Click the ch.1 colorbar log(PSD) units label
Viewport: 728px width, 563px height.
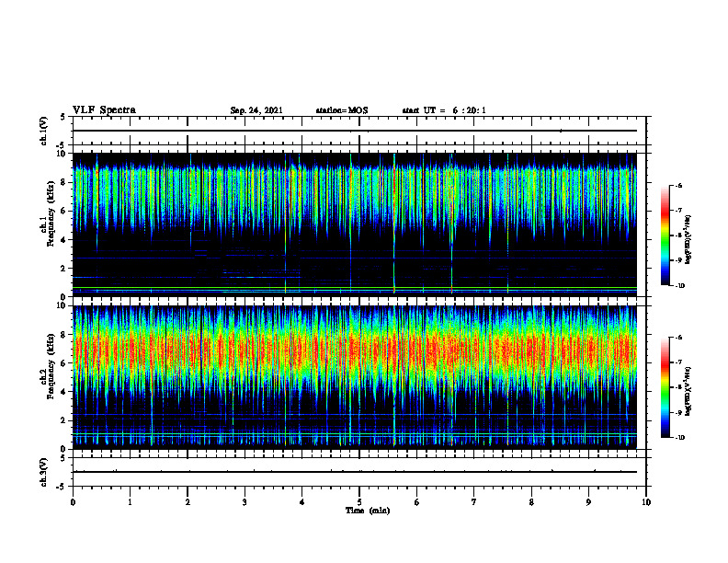pos(689,239)
